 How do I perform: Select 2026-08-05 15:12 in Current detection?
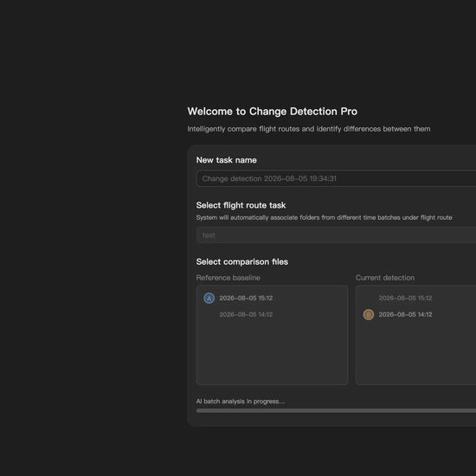coord(405,298)
